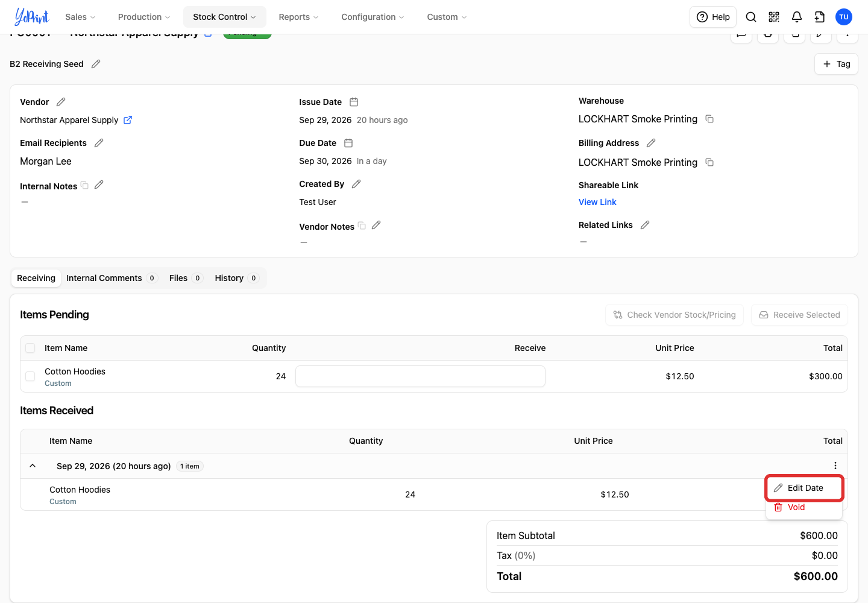Open the Due Date calendar icon
The height and width of the screenshot is (603, 868).
coord(348,143)
